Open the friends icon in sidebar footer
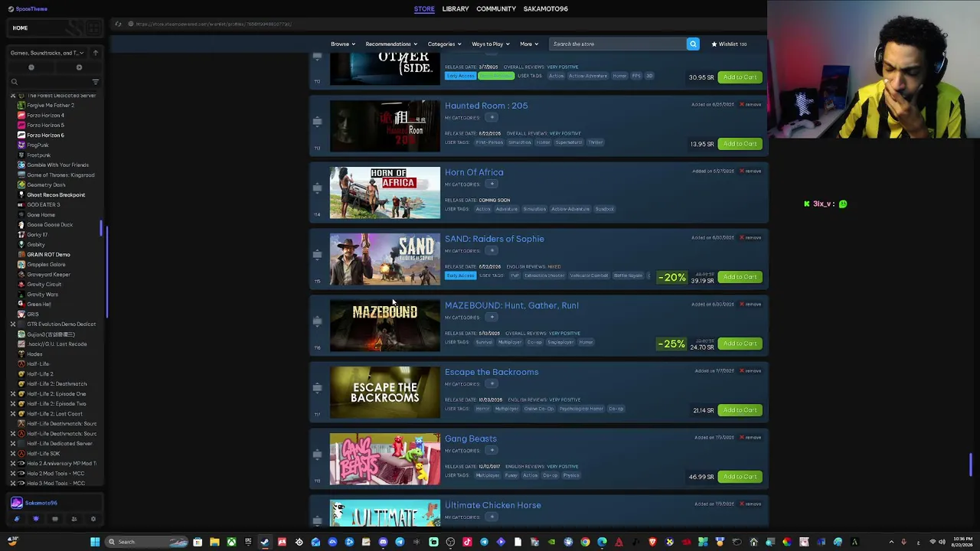This screenshot has height=551, width=980. (x=74, y=519)
